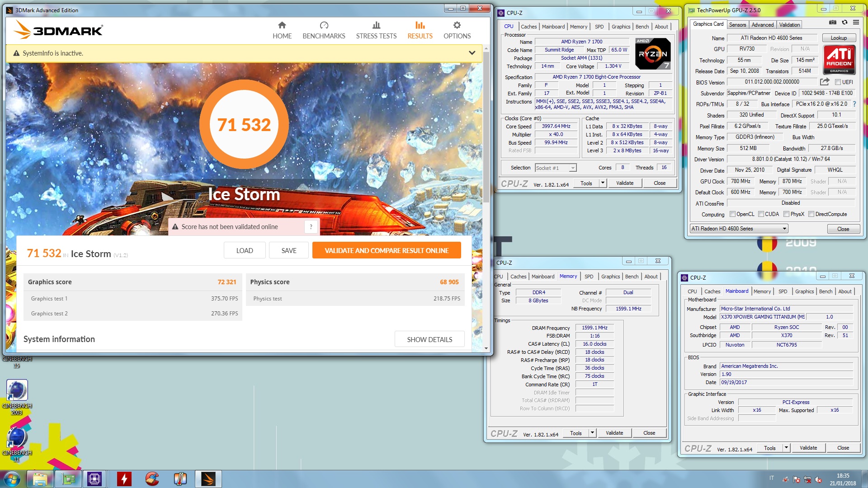Toggle the UEFI checkbox in GPU-Z
Image resolution: width=868 pixels, height=488 pixels.
pyautogui.click(x=838, y=82)
